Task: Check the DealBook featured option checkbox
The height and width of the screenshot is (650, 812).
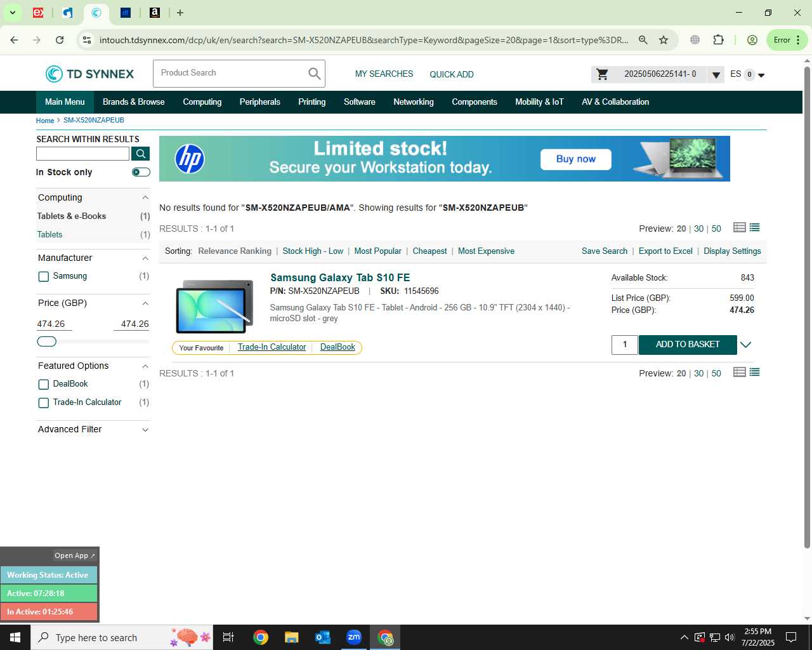Action: [x=44, y=385]
